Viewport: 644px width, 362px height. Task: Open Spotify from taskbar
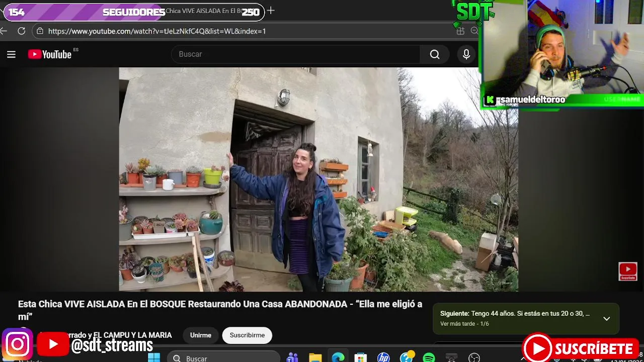[429, 358]
